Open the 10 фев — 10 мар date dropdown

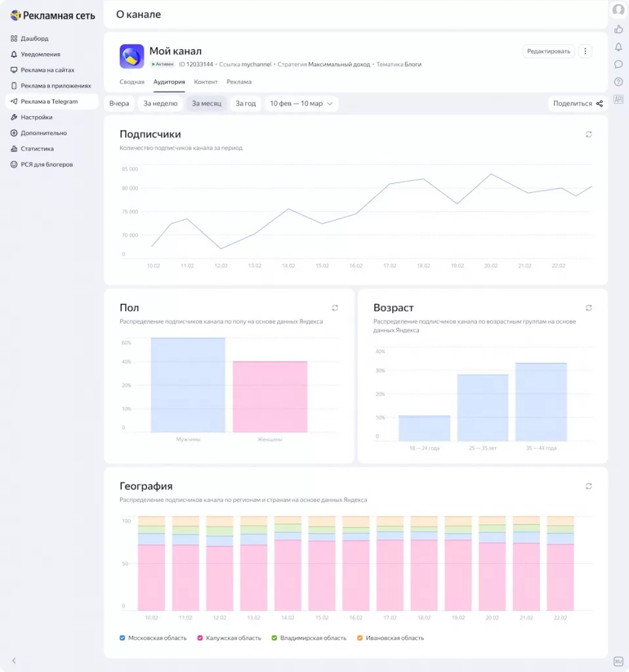301,103
